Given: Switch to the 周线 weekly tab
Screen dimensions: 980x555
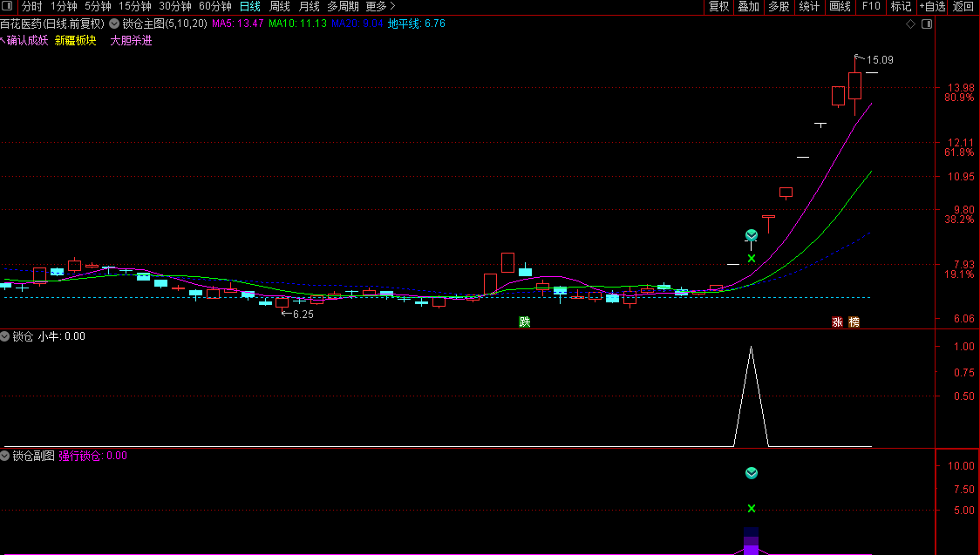Looking at the screenshot, I should pyautogui.click(x=279, y=6).
